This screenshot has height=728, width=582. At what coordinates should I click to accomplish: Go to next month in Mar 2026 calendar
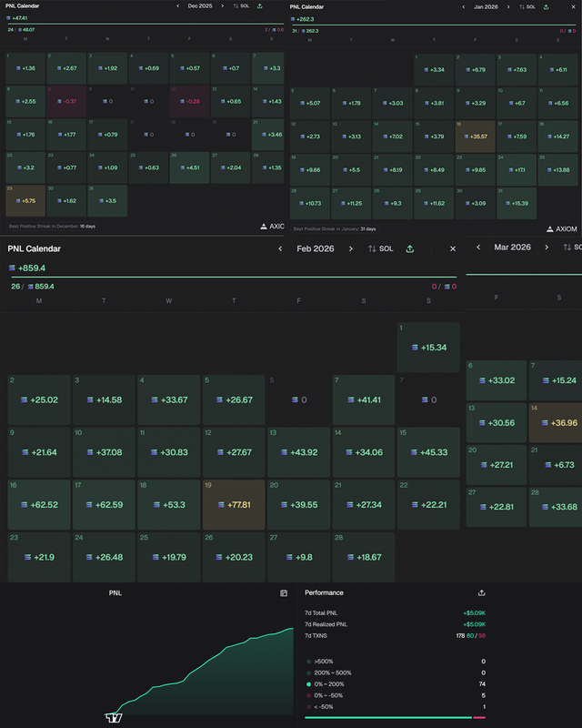click(547, 247)
